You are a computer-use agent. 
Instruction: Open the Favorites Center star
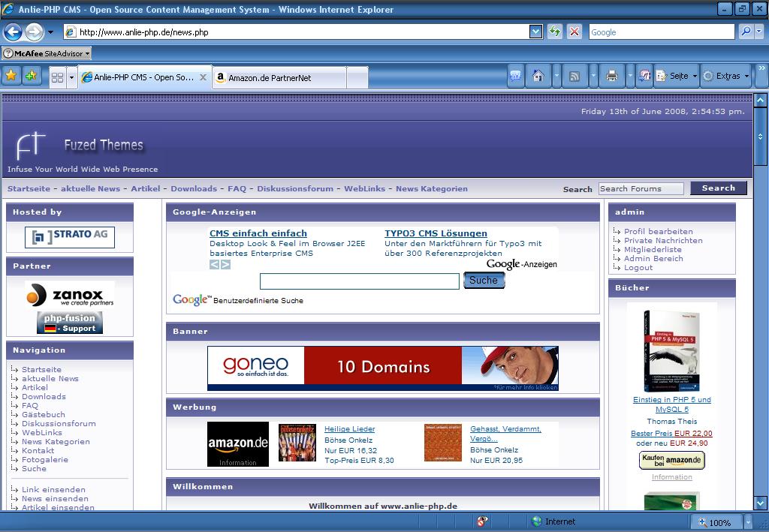point(11,76)
